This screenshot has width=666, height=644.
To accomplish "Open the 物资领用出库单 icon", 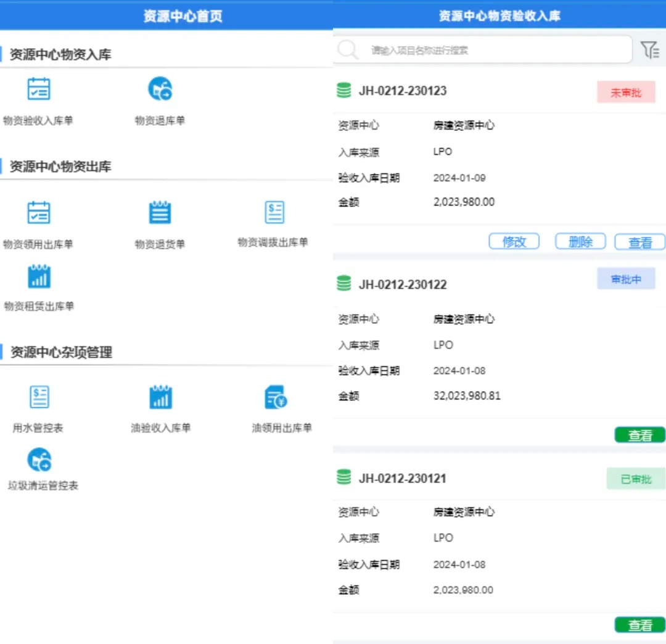I will (39, 213).
